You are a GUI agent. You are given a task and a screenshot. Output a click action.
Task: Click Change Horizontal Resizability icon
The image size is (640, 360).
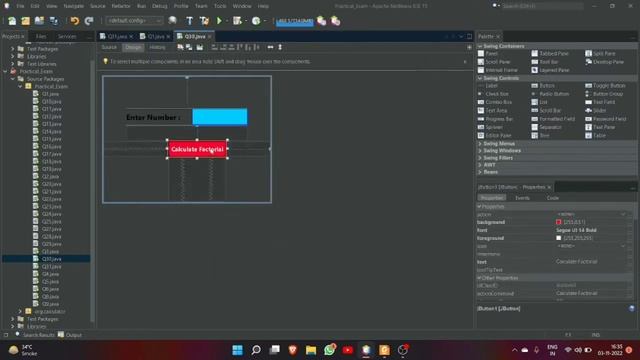(x=270, y=47)
